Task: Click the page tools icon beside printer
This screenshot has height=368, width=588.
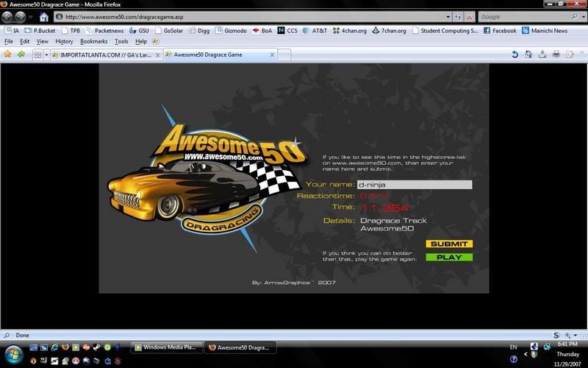Action: click(570, 54)
